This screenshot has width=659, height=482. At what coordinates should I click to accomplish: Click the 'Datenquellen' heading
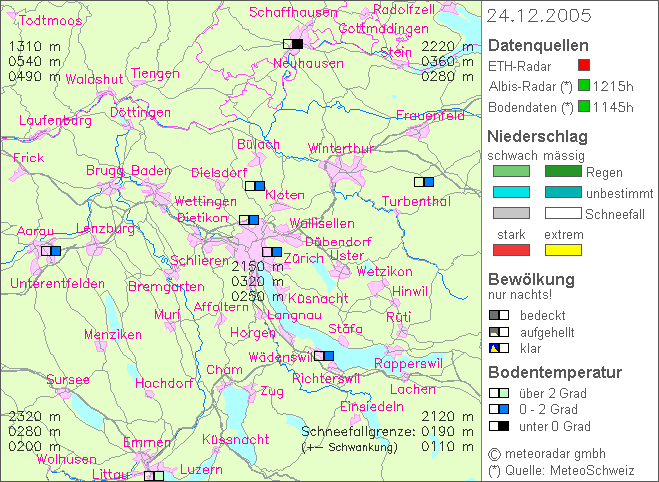point(538,45)
